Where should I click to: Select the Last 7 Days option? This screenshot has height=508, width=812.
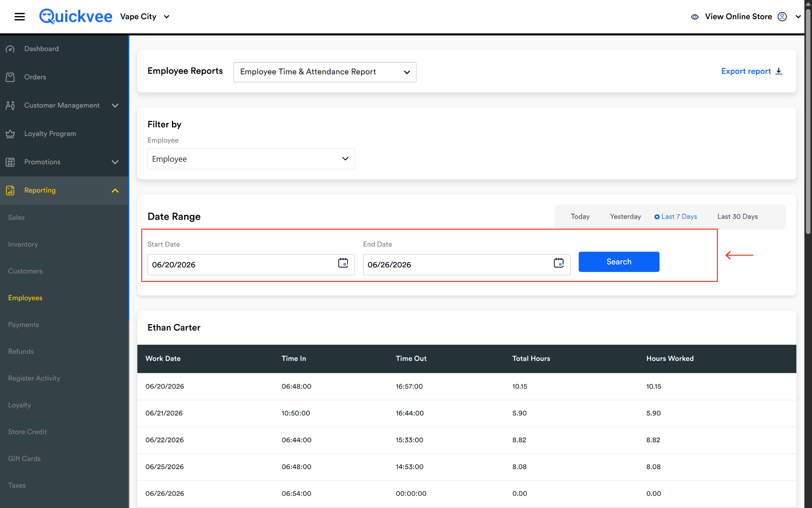(x=675, y=217)
